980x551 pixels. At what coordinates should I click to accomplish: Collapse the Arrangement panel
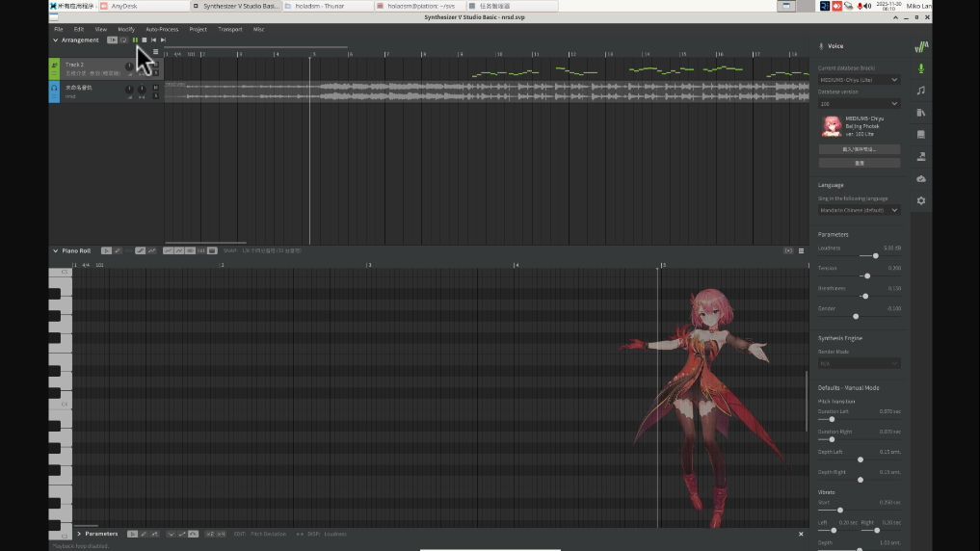point(55,39)
